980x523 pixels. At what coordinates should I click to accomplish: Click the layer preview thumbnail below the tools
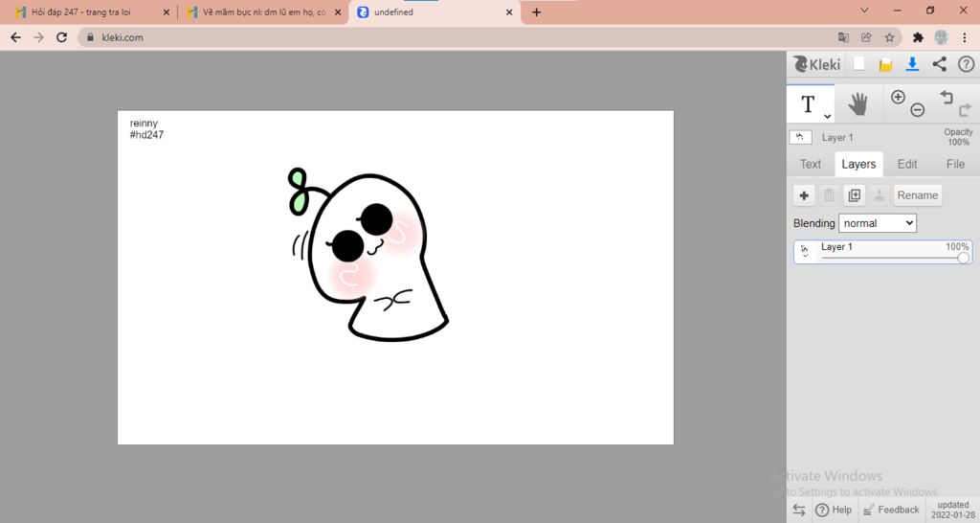tap(801, 137)
